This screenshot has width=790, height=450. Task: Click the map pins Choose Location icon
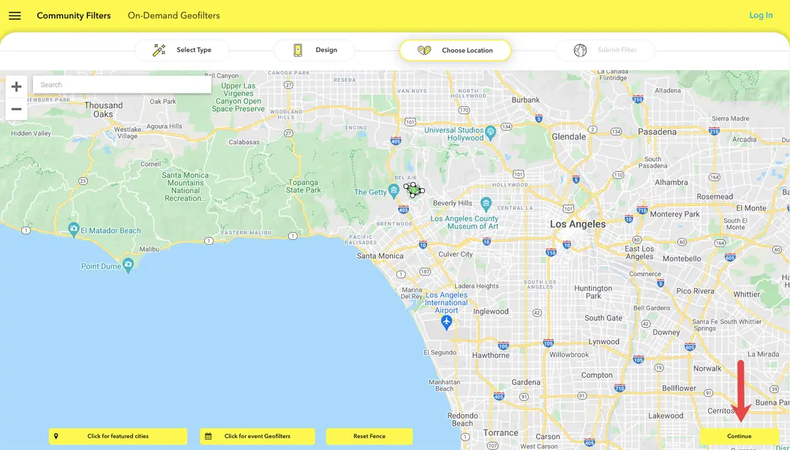(x=424, y=50)
